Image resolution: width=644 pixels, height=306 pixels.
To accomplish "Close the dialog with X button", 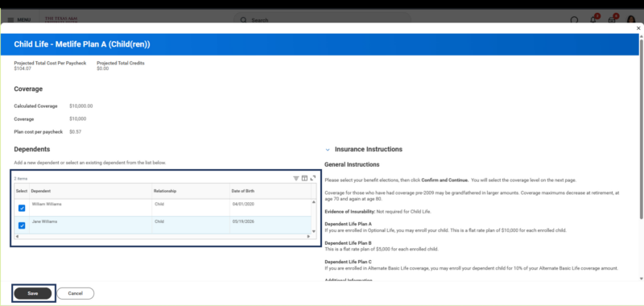I will tap(638, 28).
